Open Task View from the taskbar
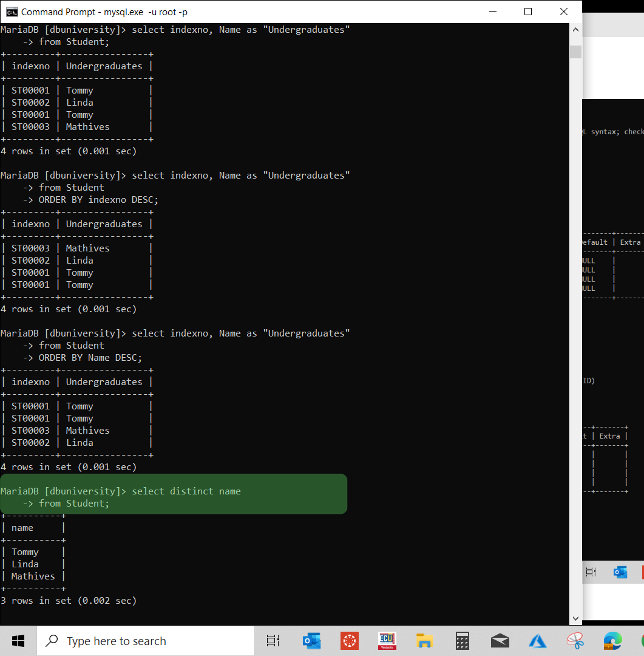Screen dimensions: 644x656 click(x=273, y=640)
